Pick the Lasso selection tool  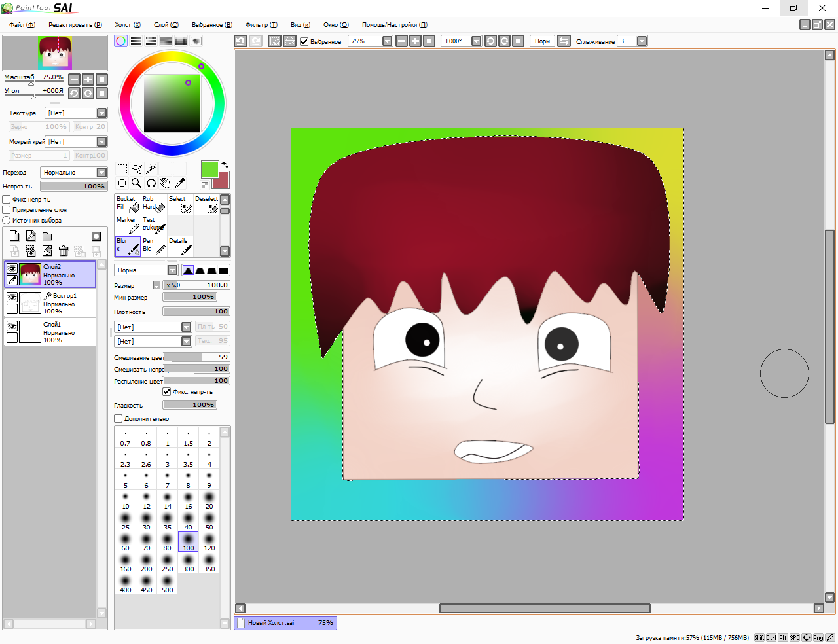(136, 169)
